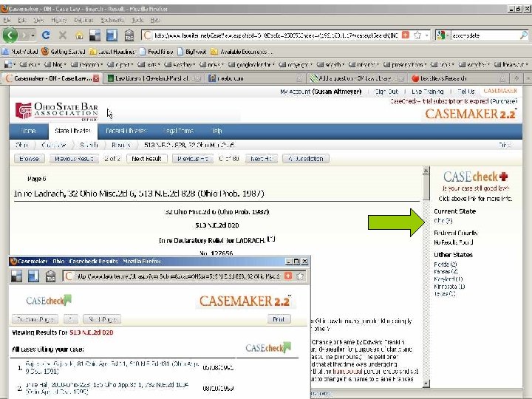Click the Browse button
This screenshot has width=532, height=399.
click(x=29, y=158)
